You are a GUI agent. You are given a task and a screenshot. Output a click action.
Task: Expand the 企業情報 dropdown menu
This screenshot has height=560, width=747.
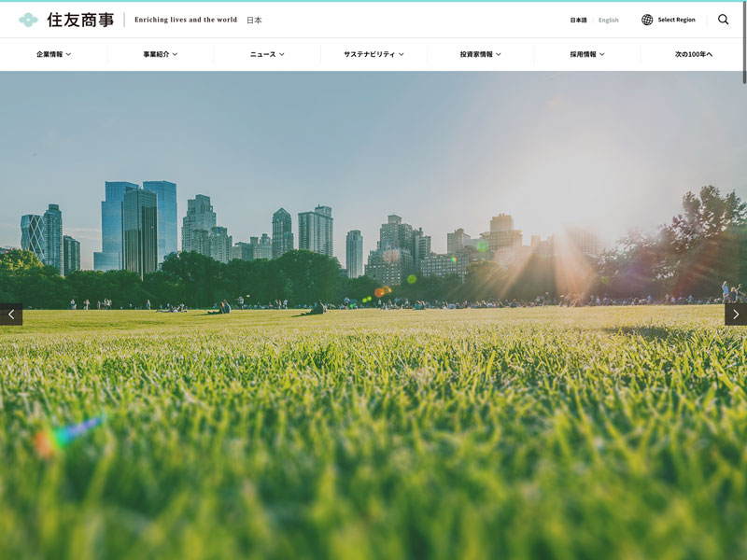click(x=53, y=54)
